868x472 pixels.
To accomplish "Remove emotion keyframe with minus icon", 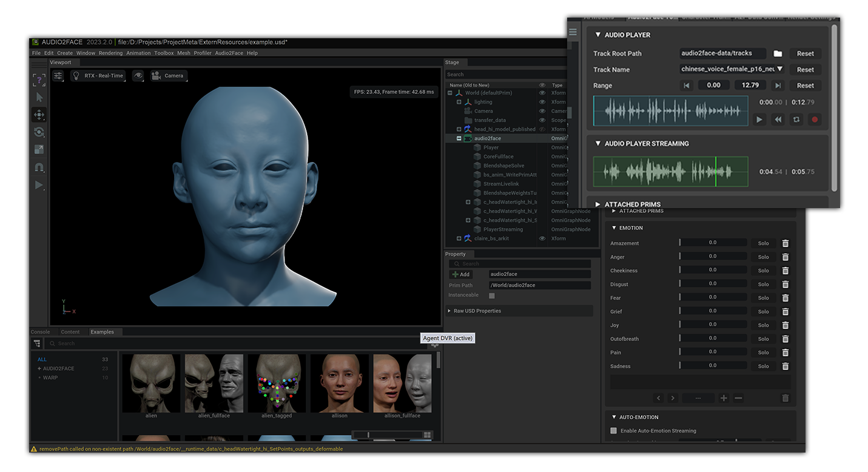I will coord(738,398).
